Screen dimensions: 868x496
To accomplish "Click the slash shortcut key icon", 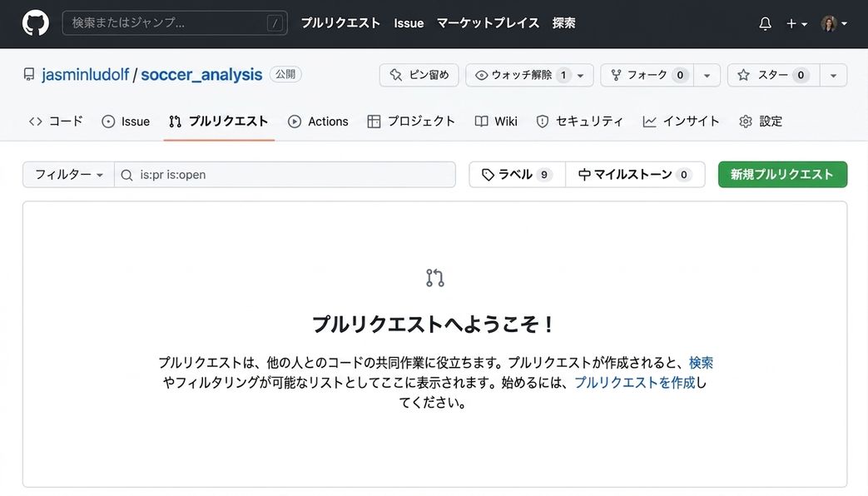I will 275,23.
